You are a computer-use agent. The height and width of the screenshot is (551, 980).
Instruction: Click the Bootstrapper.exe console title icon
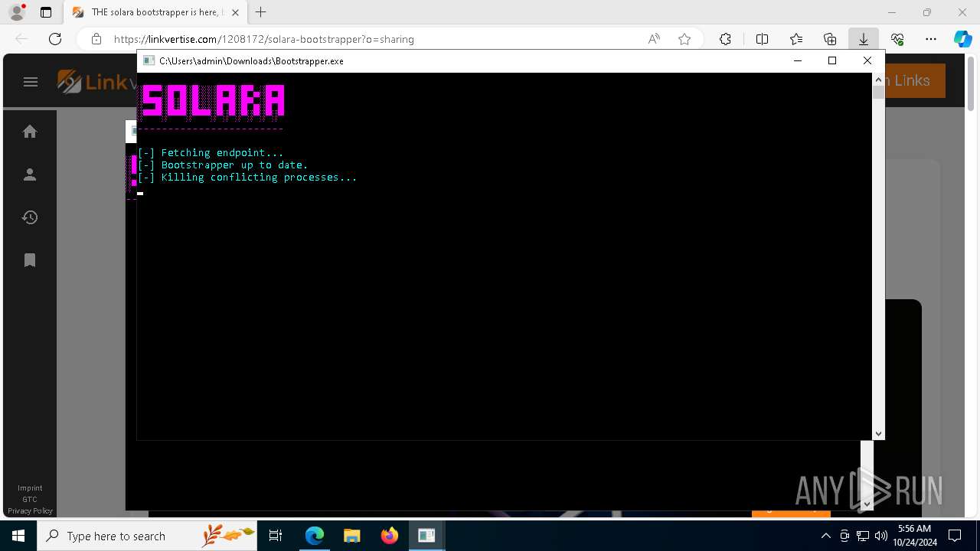tap(149, 60)
